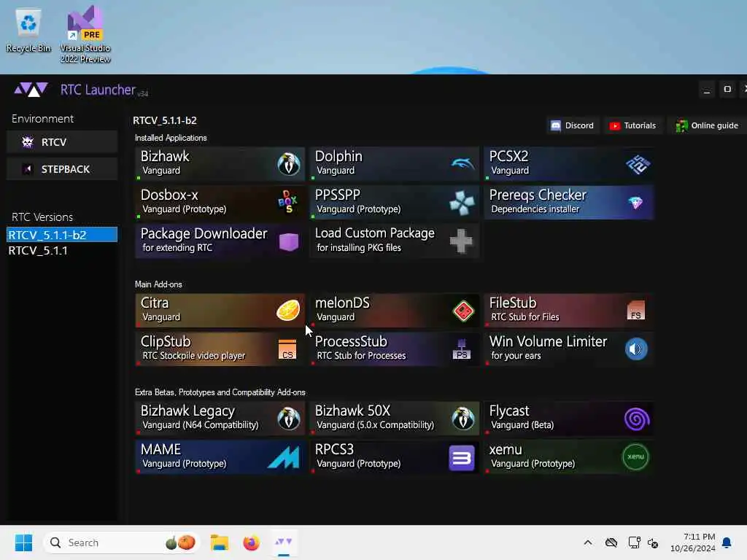Click the ClipStub CS icon

287,349
